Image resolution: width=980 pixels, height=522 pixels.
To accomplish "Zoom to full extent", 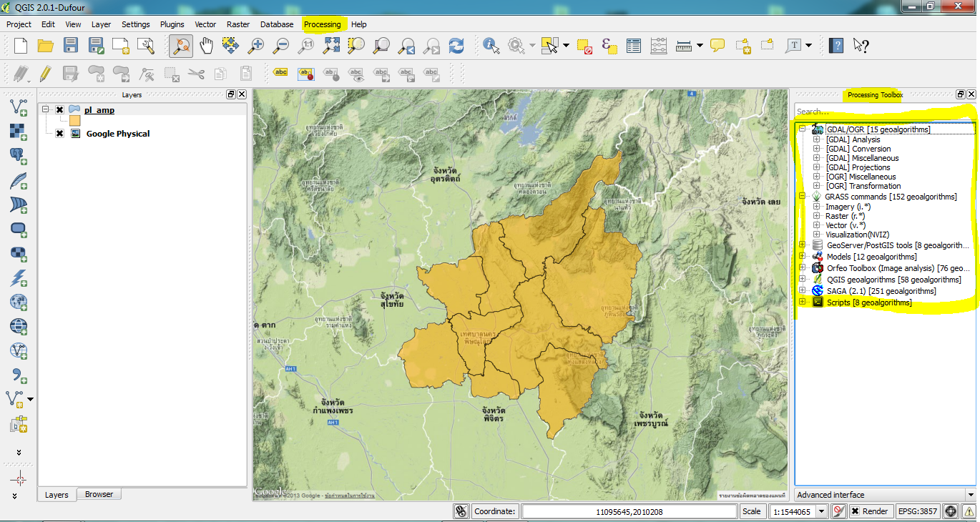I will (331, 46).
